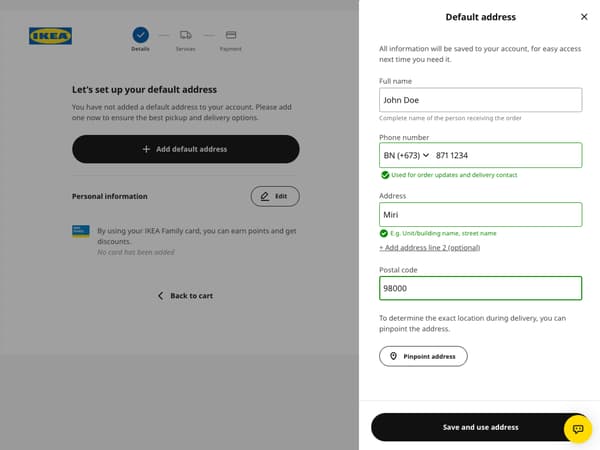Click the Services delivery truck icon
Viewport: 600px width, 450px height.
(x=186, y=34)
